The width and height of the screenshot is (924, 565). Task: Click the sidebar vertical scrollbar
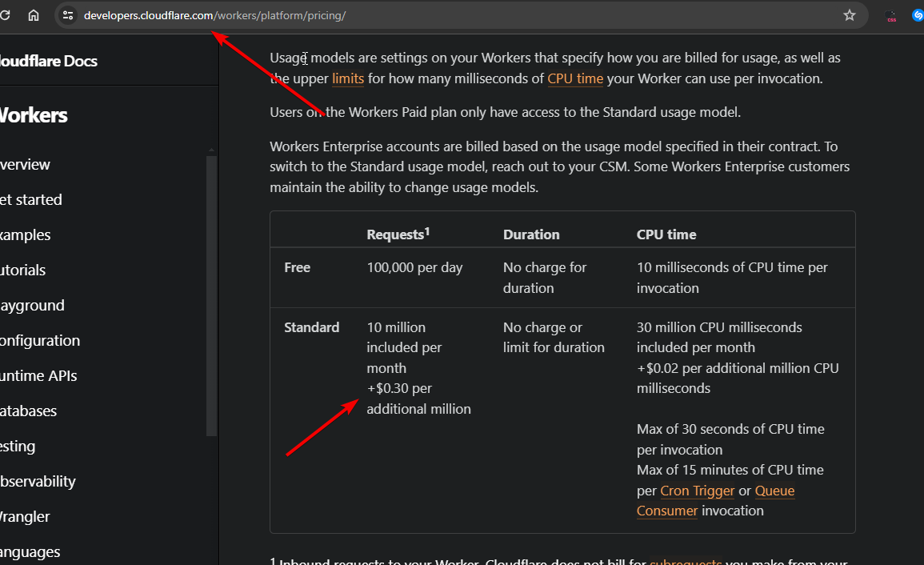point(211,296)
